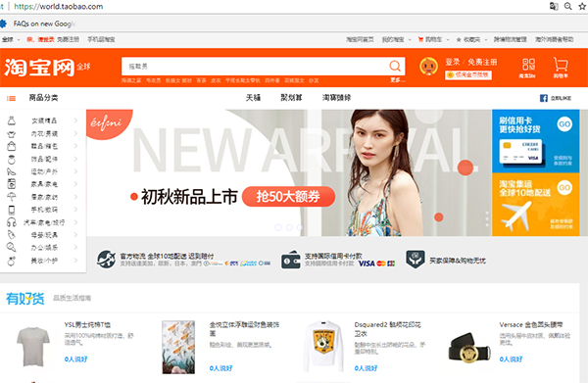Expand the chevron on 女装精品 row

75,120
